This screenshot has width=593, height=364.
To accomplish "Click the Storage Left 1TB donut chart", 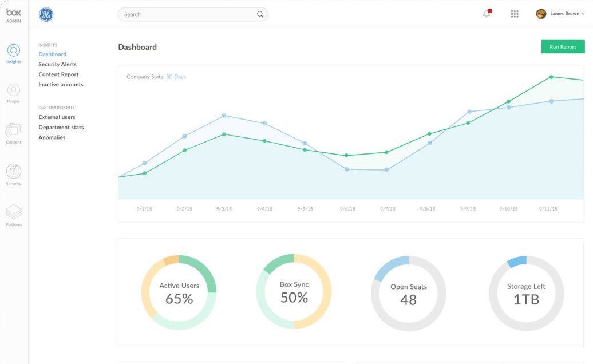I will click(x=527, y=294).
